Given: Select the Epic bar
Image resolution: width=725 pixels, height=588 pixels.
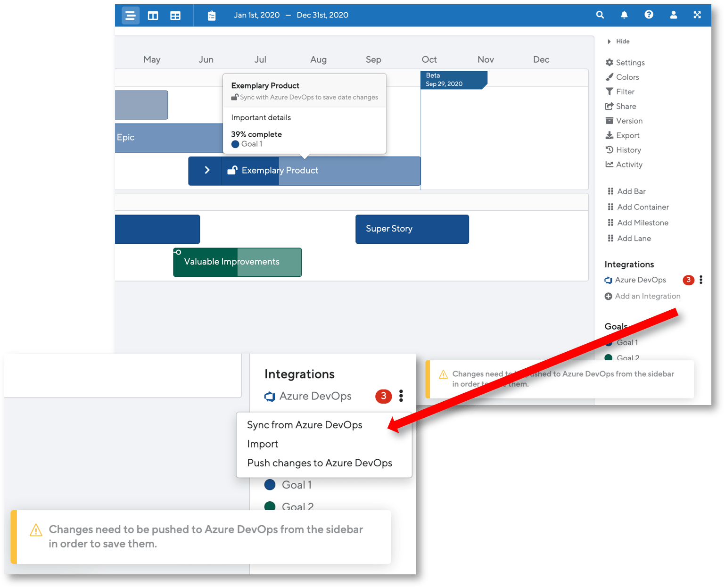Looking at the screenshot, I should coord(170,138).
